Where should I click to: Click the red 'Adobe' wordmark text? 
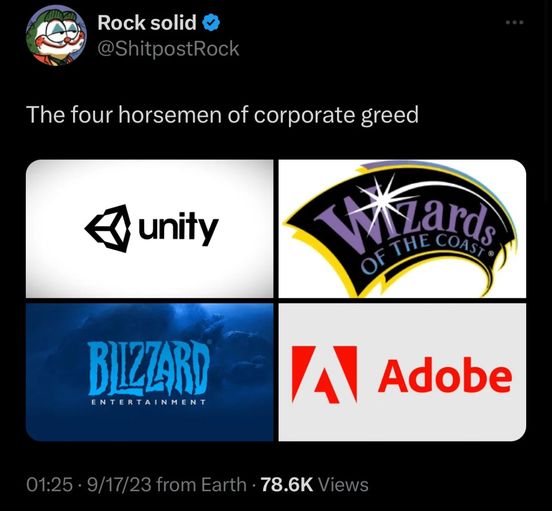[x=445, y=374]
